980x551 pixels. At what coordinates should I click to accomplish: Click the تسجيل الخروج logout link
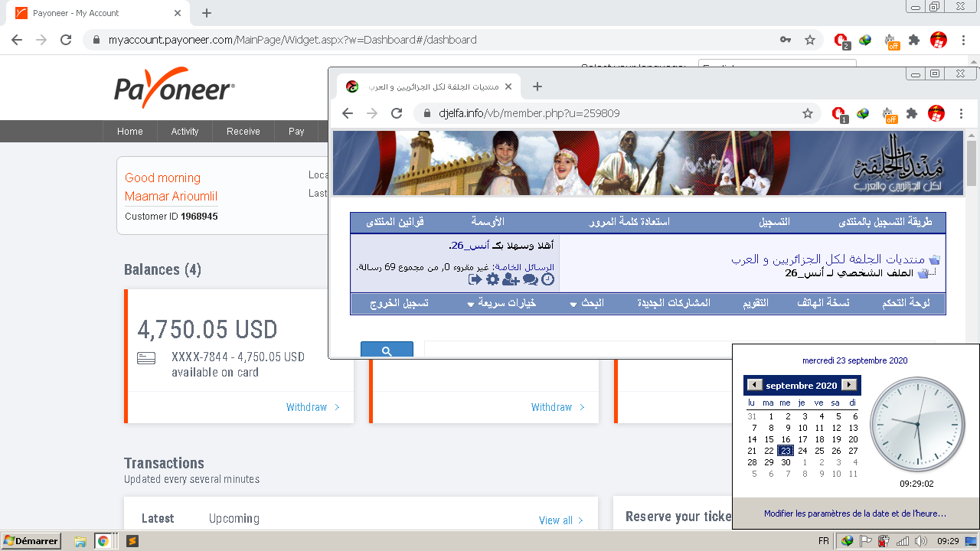tap(399, 303)
